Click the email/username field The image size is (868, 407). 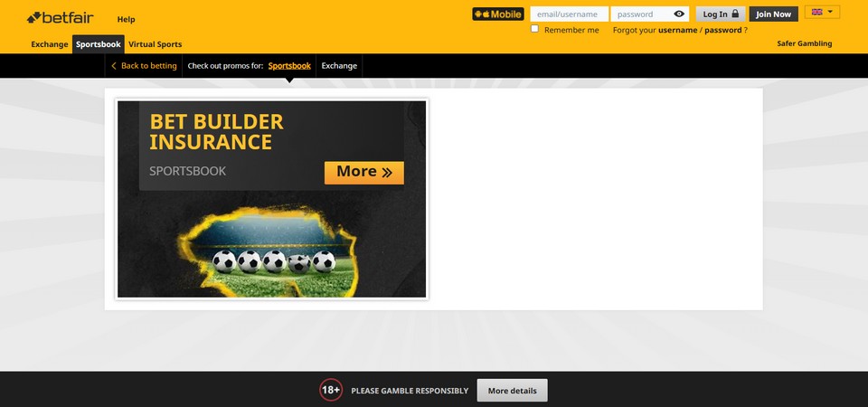pos(569,14)
